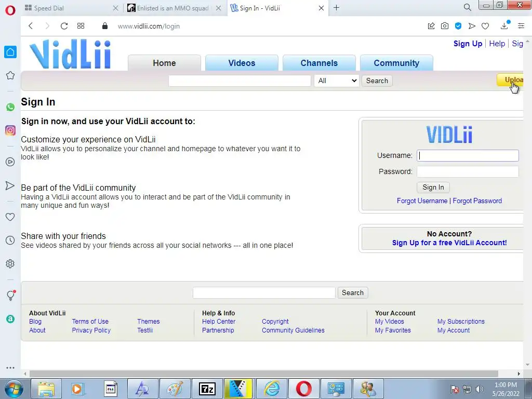
Task: Click the Forgot Password link
Action: click(x=477, y=201)
